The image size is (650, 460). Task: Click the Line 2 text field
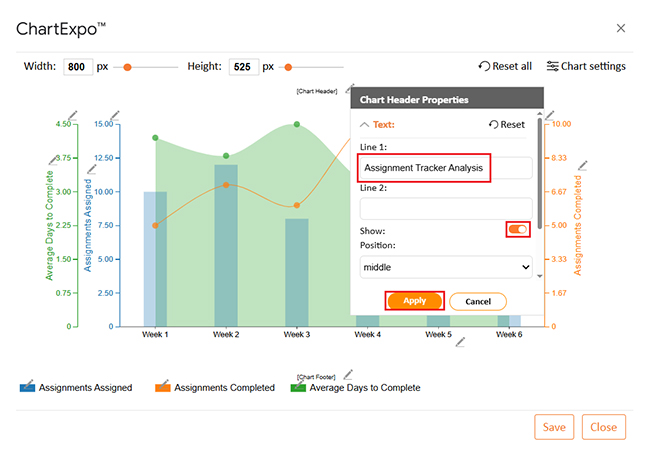click(x=446, y=208)
